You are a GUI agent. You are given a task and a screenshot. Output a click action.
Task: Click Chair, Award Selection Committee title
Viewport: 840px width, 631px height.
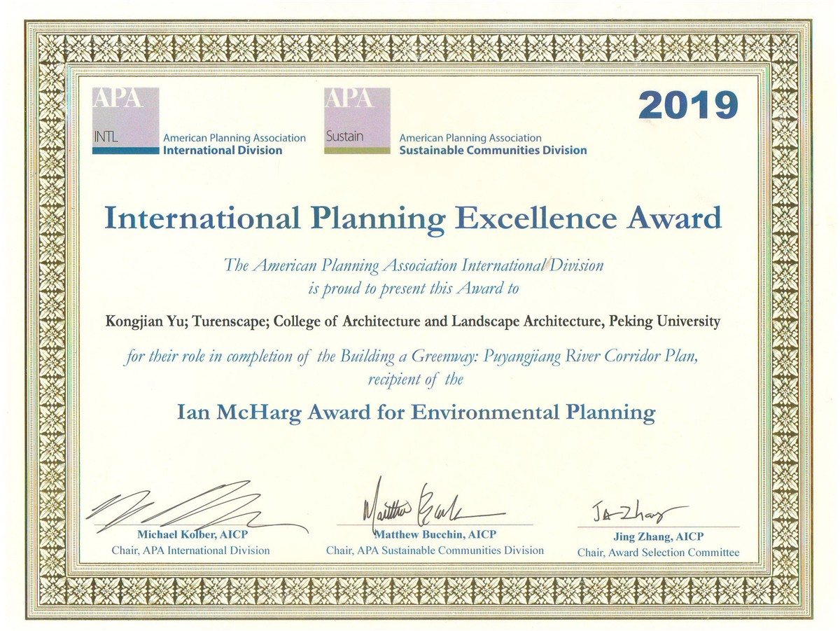pos(658,553)
